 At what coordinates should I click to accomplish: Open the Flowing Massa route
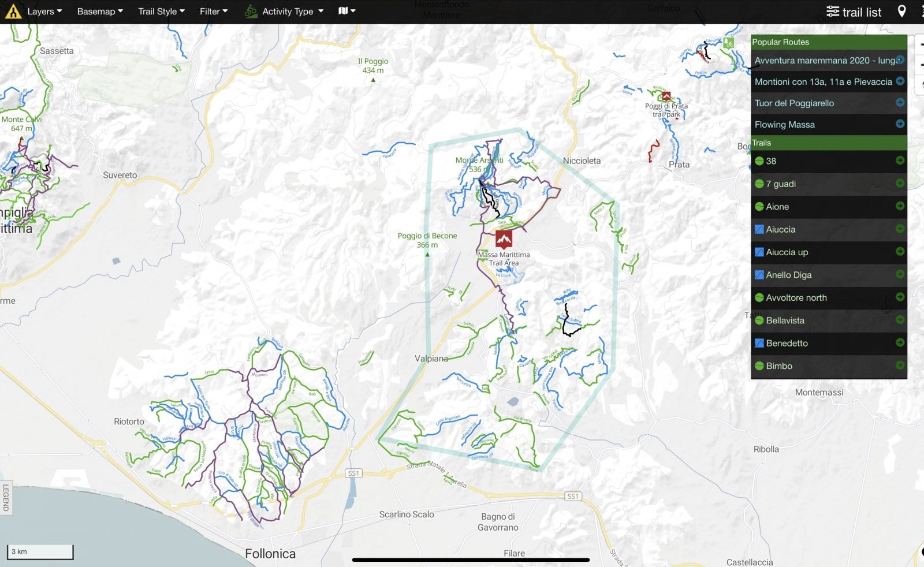785,124
